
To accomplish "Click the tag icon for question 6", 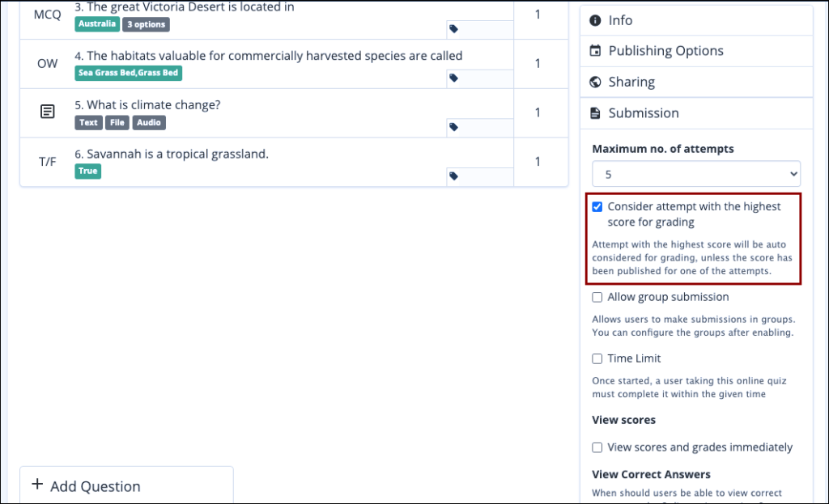I will pos(453,176).
